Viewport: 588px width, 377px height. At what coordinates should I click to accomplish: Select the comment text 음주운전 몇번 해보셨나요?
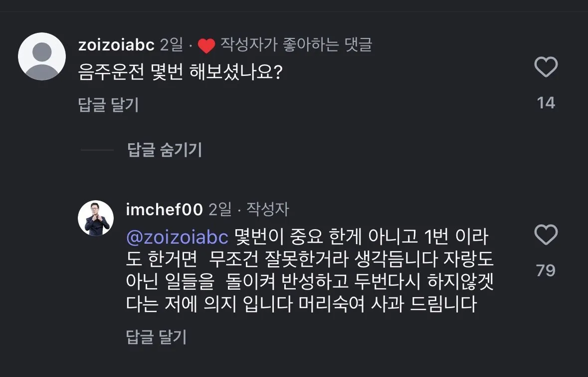coord(181,74)
